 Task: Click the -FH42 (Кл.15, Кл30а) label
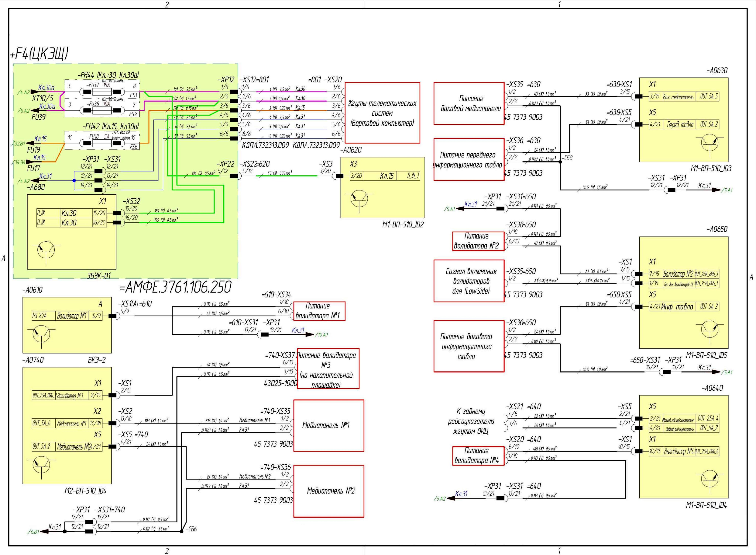110,126
